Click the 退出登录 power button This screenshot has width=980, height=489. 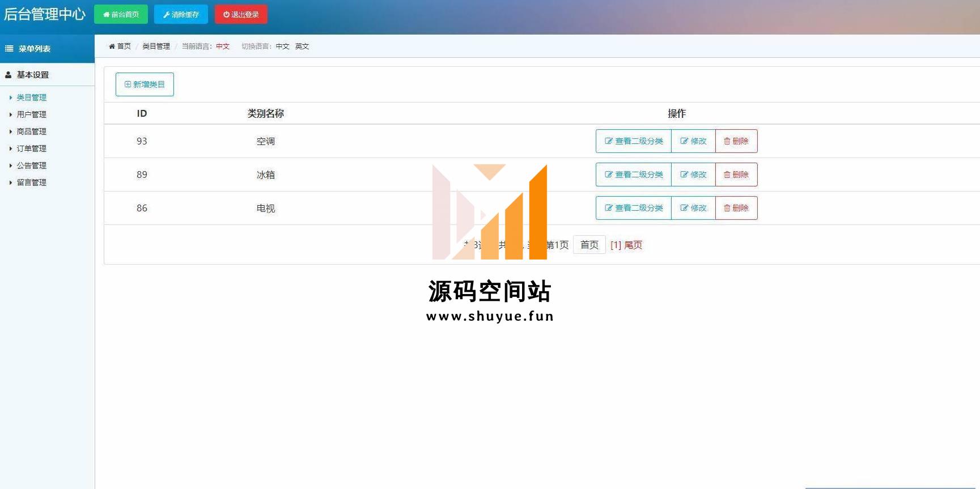(x=241, y=14)
